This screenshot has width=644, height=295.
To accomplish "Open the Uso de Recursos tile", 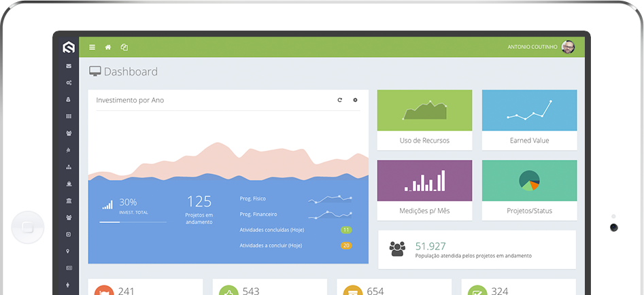I will (x=424, y=120).
